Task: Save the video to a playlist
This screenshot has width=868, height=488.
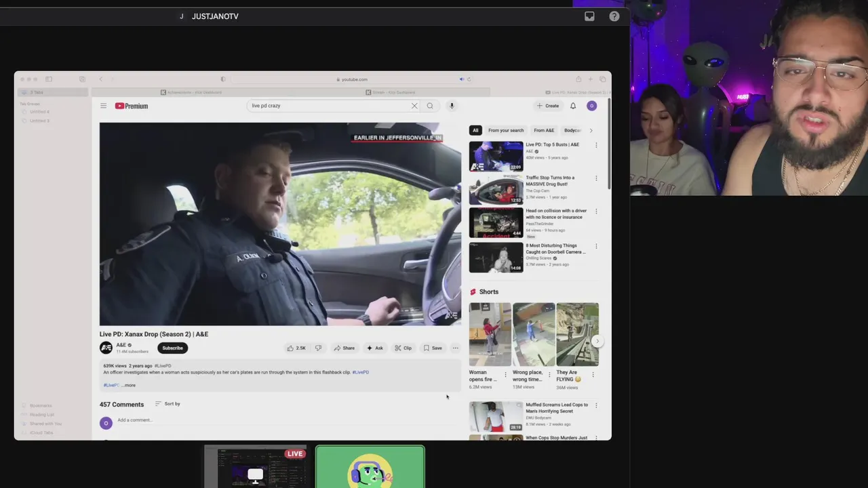Action: [x=433, y=348]
